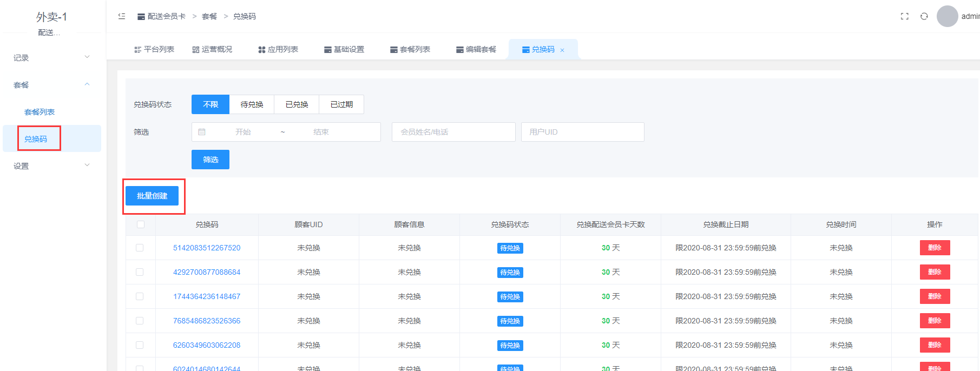Delete the code 4292700877088684 row

coord(935,272)
